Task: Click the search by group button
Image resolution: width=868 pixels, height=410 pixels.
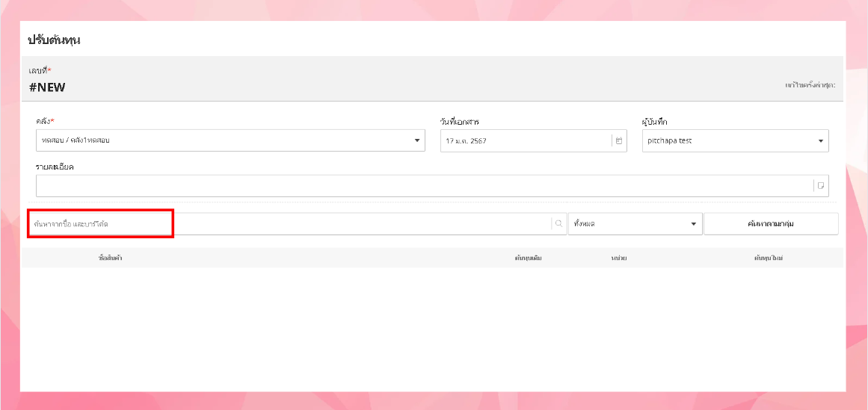Action: [x=771, y=223]
